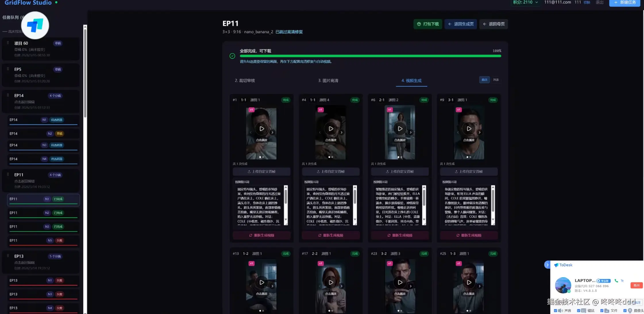The width and height of the screenshot is (644, 314).
Task: Click the ToDesk floating logo bubble
Action: tap(35, 25)
